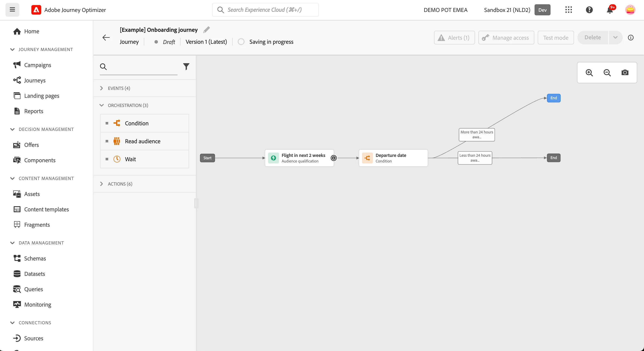Open Schemas in the sidebar

[35, 258]
